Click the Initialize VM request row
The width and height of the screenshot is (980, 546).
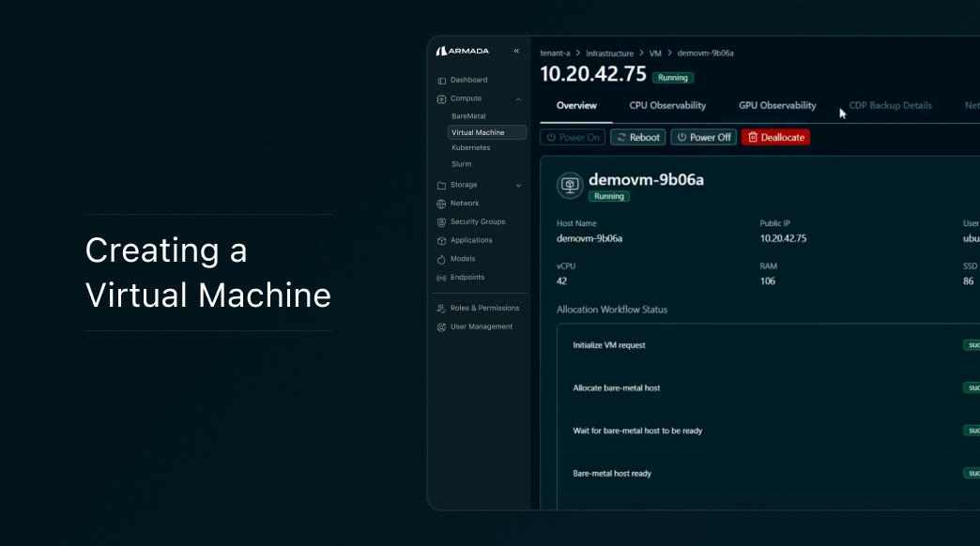pyautogui.click(x=769, y=345)
